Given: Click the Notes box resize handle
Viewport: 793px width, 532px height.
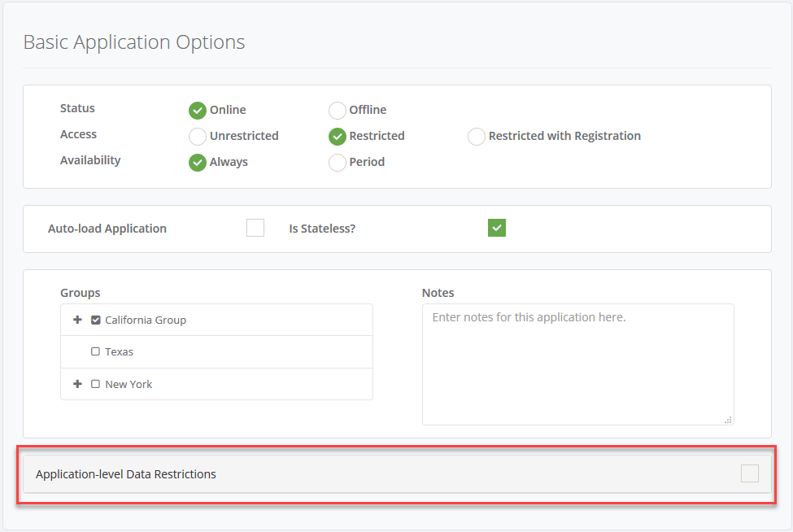Looking at the screenshot, I should click(729, 419).
